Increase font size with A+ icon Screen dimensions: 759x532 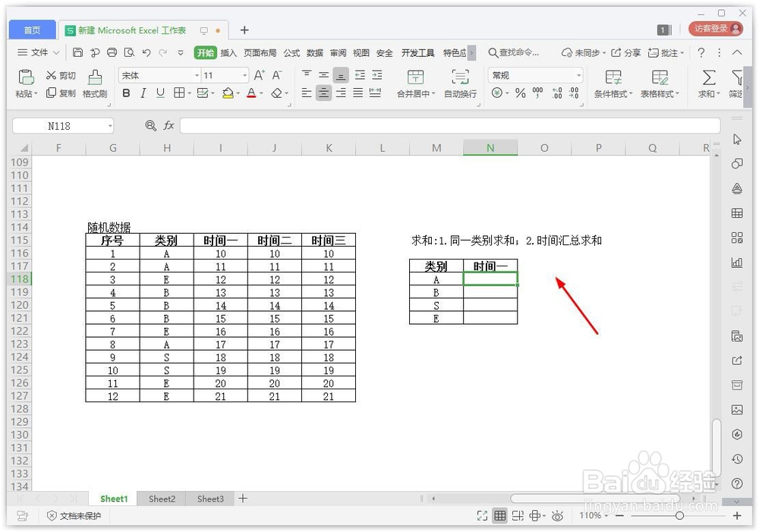260,75
